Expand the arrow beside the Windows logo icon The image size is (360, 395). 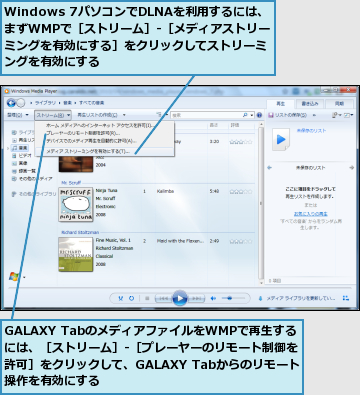(x=24, y=277)
